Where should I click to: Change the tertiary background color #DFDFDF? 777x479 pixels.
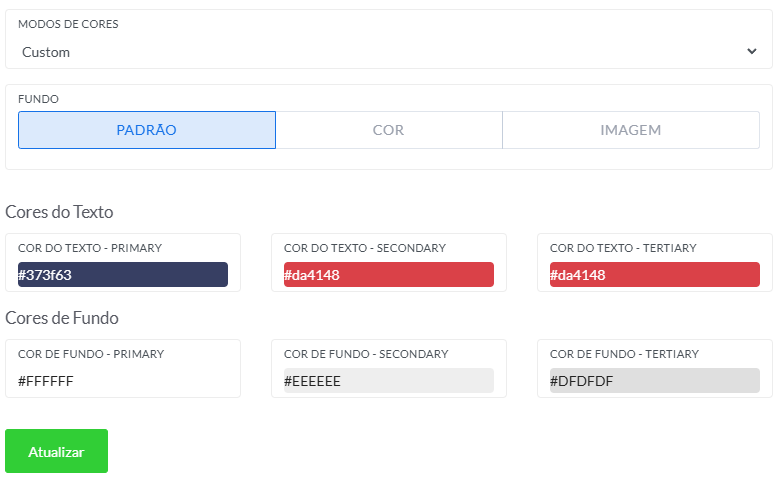pyautogui.click(x=654, y=381)
